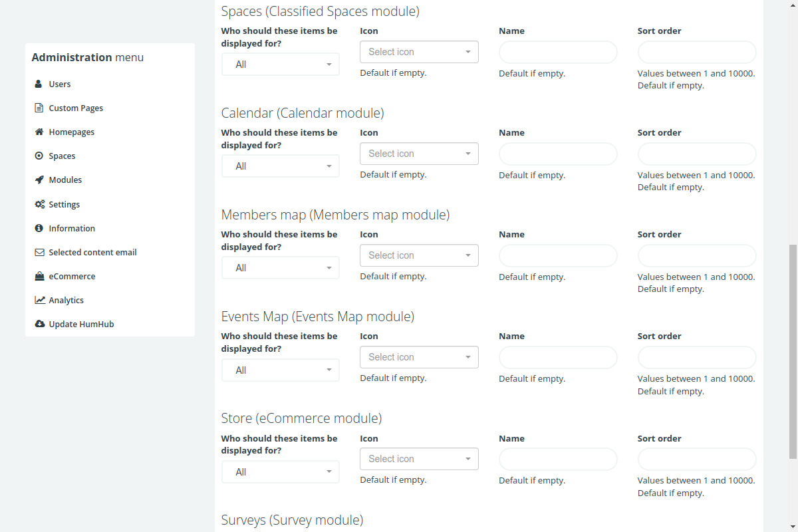Click the eCommerce shopping bag icon
Image resolution: width=798 pixels, height=532 pixels.
(x=39, y=277)
